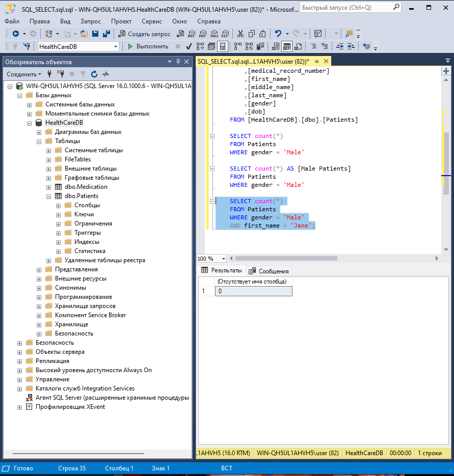Click the database engine query icon
The height and width of the screenshot is (476, 454).
click(180, 34)
